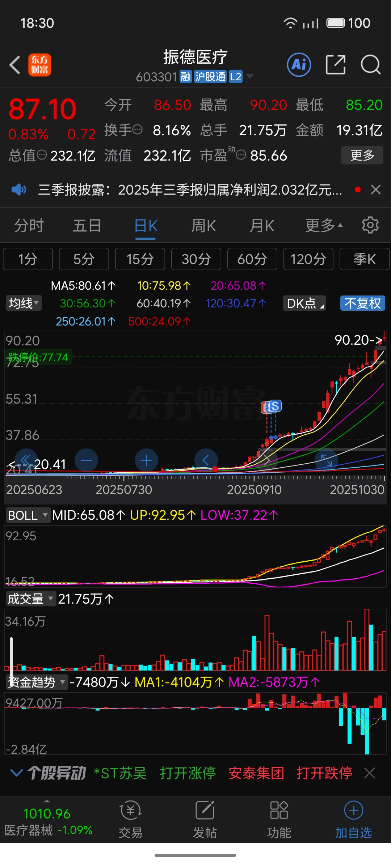
Task: Toggle 不复权 adjustment mode
Action: pos(363,303)
